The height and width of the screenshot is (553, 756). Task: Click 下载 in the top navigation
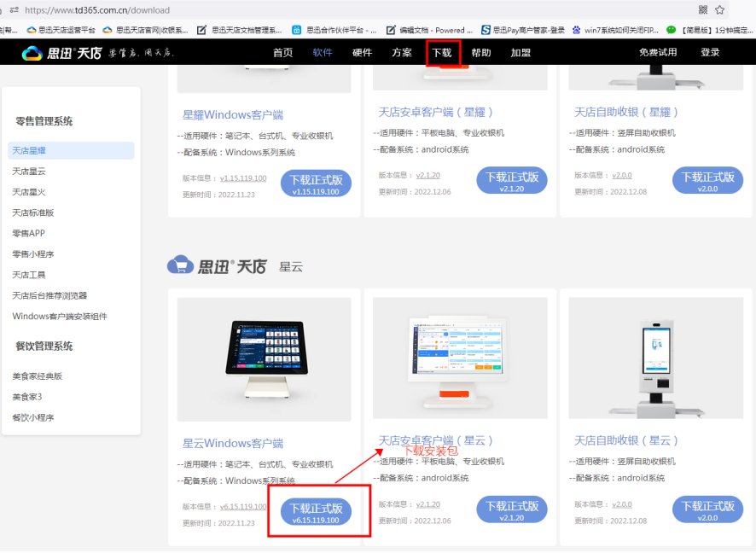tap(442, 53)
